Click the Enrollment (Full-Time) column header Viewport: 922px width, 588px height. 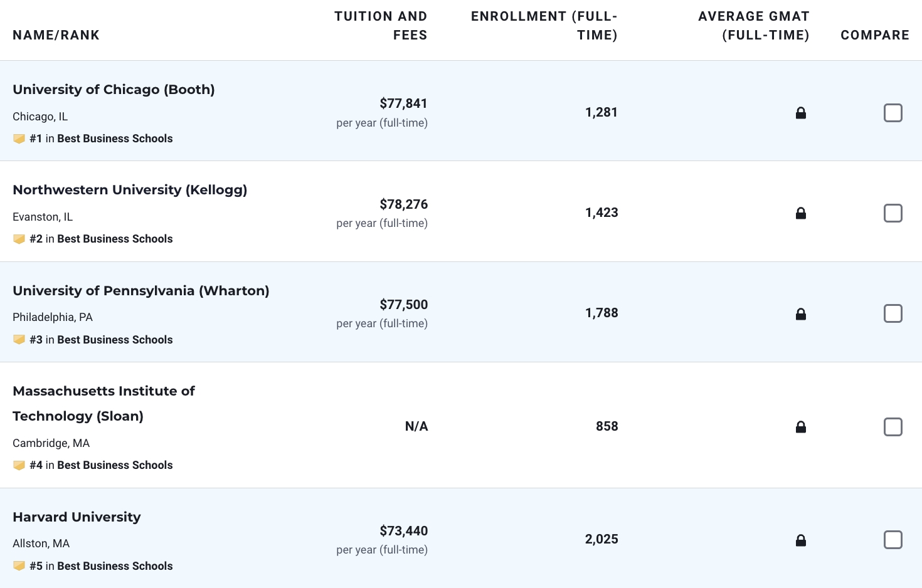pos(544,26)
